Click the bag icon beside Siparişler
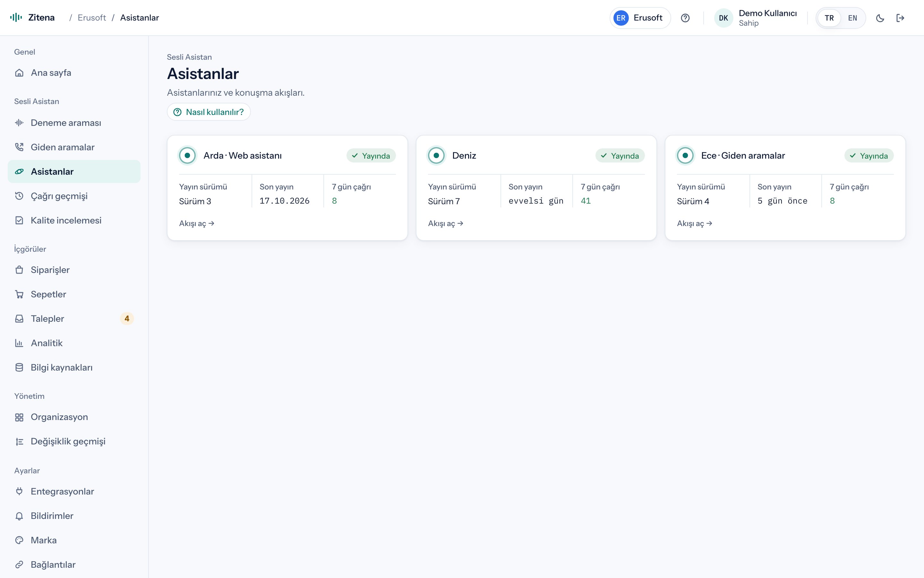 pos(19,270)
